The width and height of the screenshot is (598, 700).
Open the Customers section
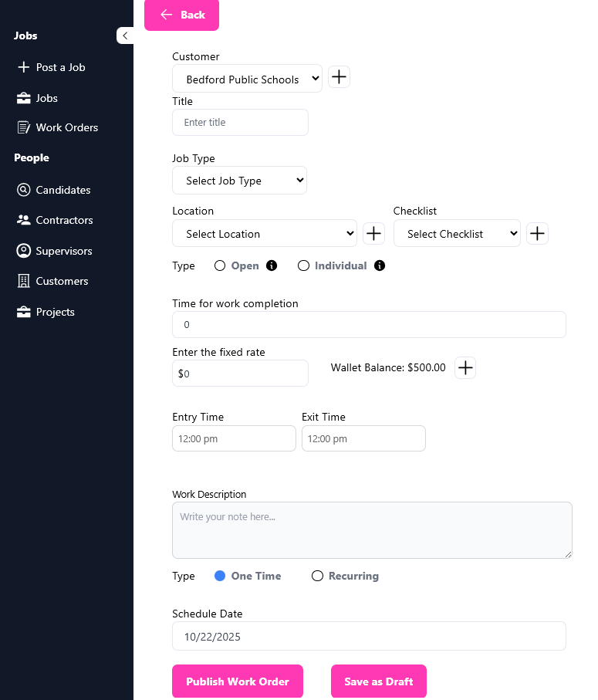tap(62, 281)
